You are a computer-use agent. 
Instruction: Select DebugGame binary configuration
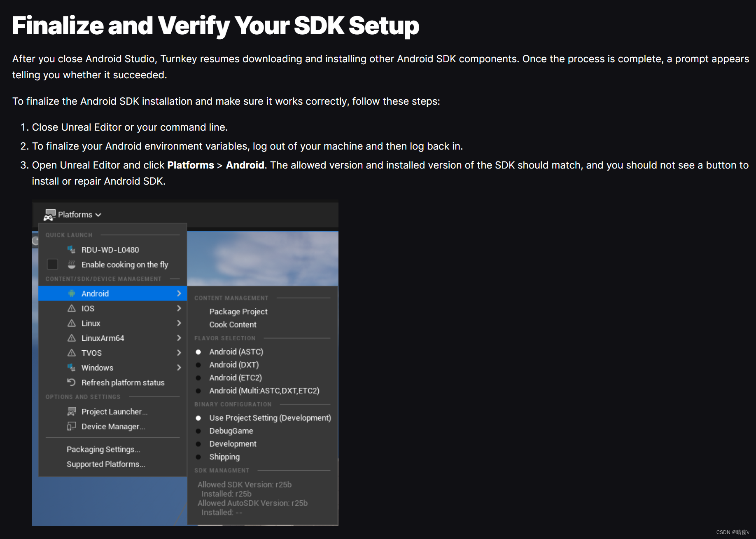(231, 431)
